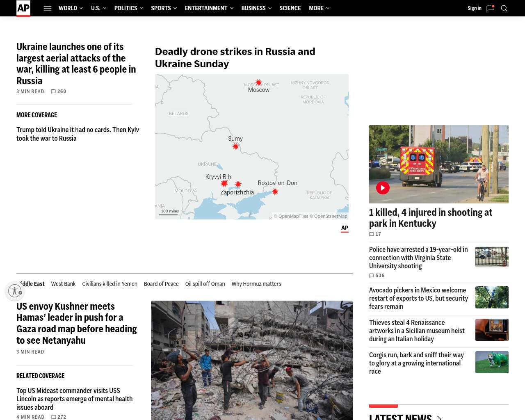Click the Moscow strike marker on map
Image resolution: width=525 pixels, height=420 pixels.
259,82
